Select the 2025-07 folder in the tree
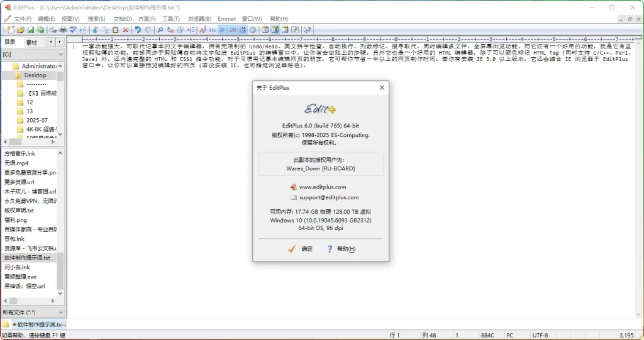The width and height of the screenshot is (644, 340). tap(37, 120)
